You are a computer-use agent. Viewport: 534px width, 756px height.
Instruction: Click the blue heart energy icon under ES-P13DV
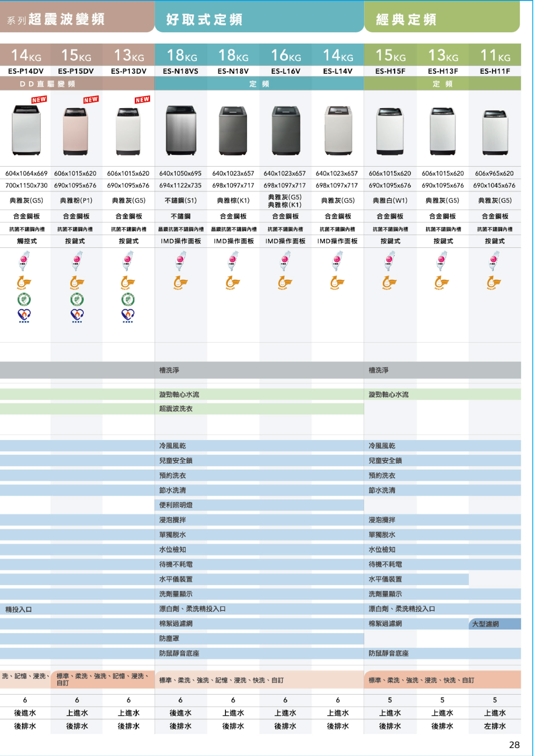pos(128,315)
